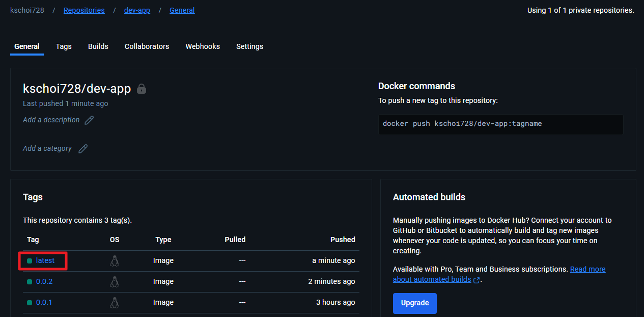Click the Type column header
The width and height of the screenshot is (644, 317).
(163, 240)
